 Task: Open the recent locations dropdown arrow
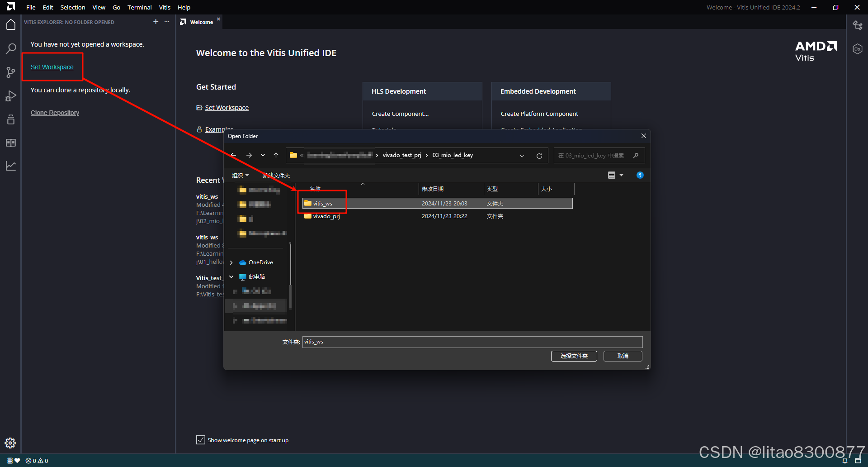click(x=263, y=155)
